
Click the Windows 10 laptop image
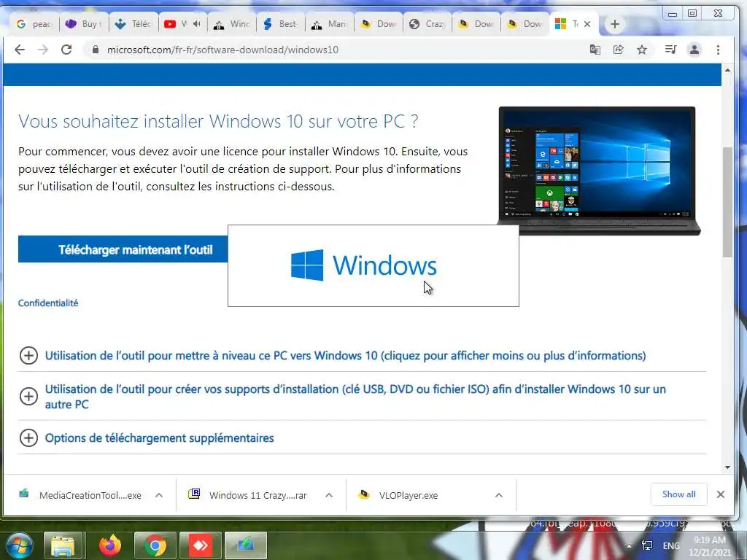click(x=599, y=171)
